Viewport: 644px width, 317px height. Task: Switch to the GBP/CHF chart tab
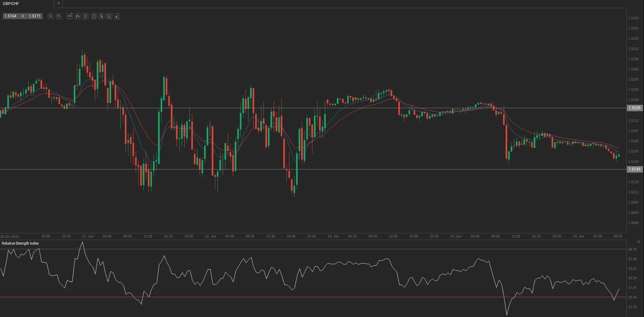click(x=11, y=4)
